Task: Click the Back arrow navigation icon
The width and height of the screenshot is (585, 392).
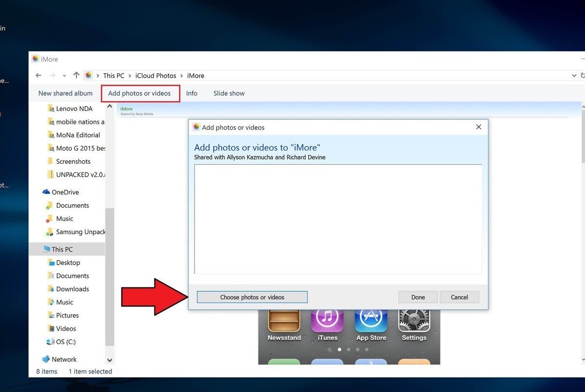Action: (39, 76)
